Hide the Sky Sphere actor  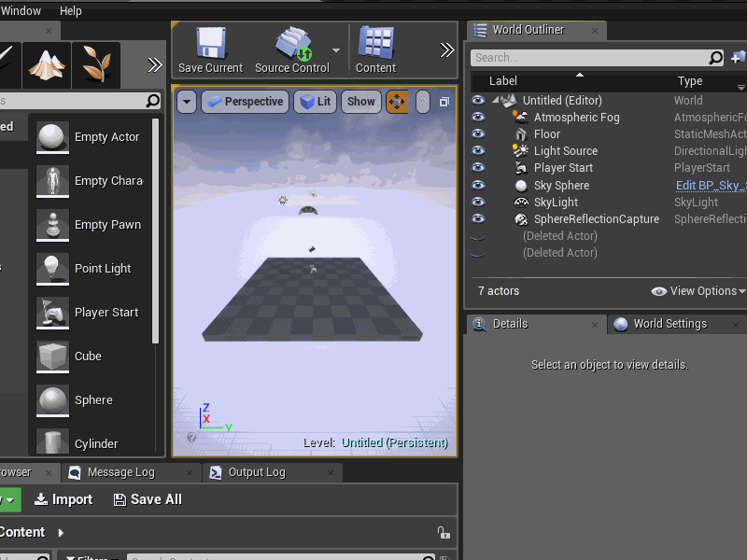click(x=478, y=185)
